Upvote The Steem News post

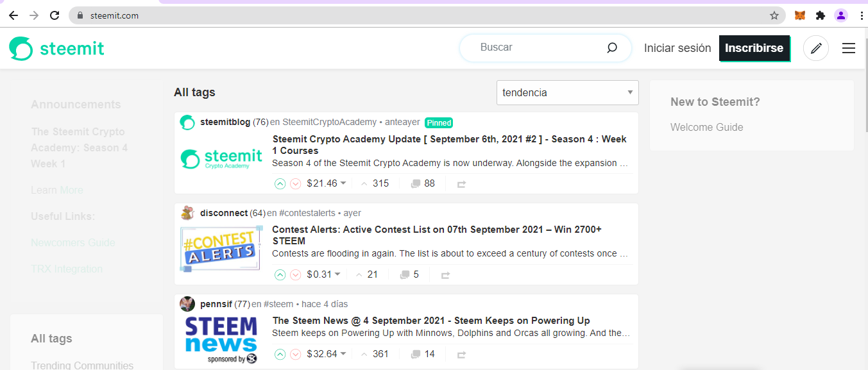pos(280,354)
